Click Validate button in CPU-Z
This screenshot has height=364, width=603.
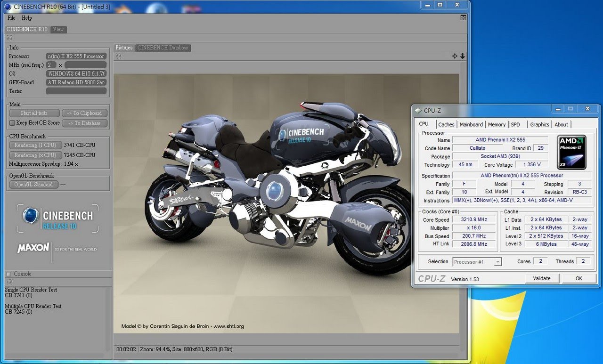coord(542,278)
